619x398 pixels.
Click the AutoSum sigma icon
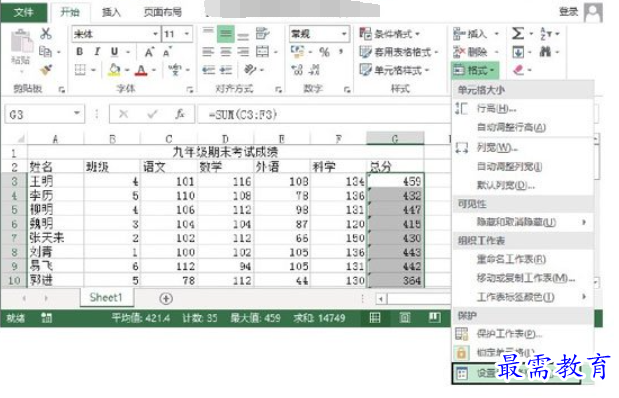click(518, 34)
